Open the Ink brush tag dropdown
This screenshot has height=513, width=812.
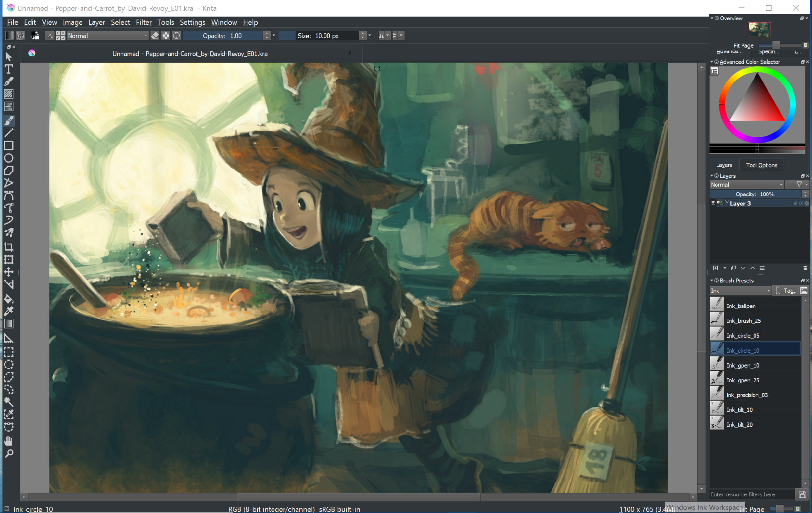tap(741, 291)
